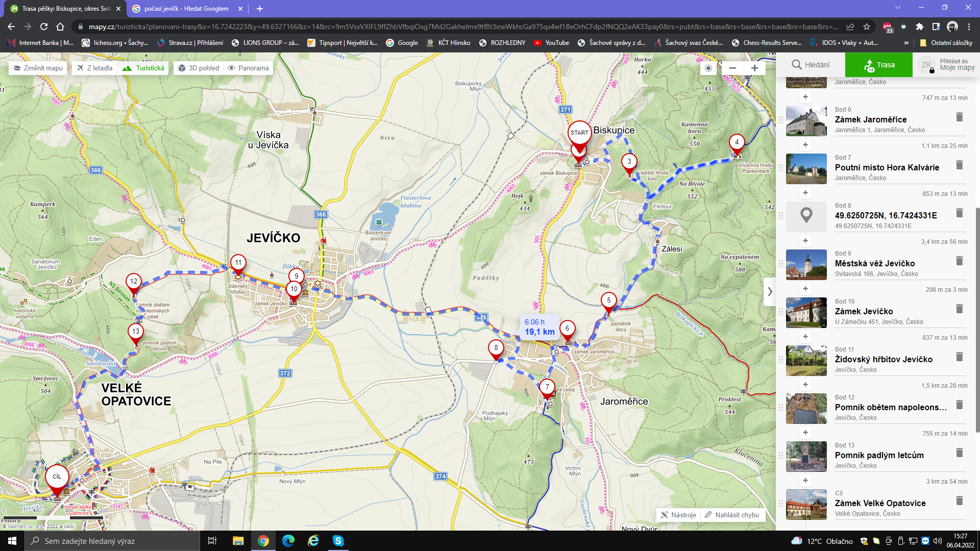This screenshot has height=551, width=980.
Task: Delete Zámek Jaroměřice waypoint with trash icon
Action: [959, 117]
